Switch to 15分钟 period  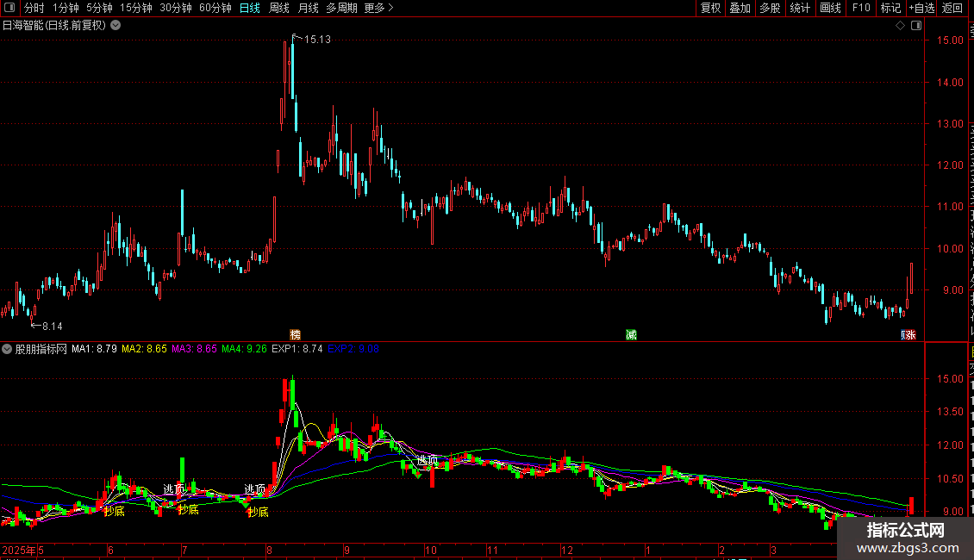[136, 8]
